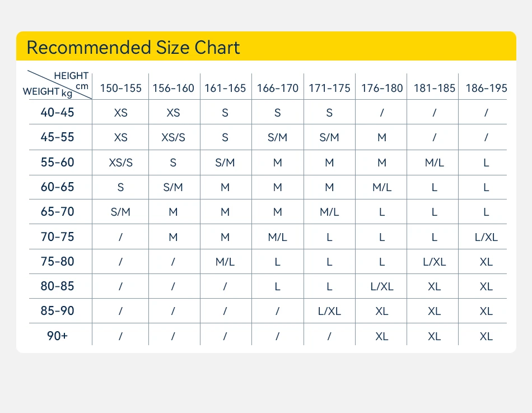
Task: Click the HEIGHT cm corner label
Action: point(72,80)
